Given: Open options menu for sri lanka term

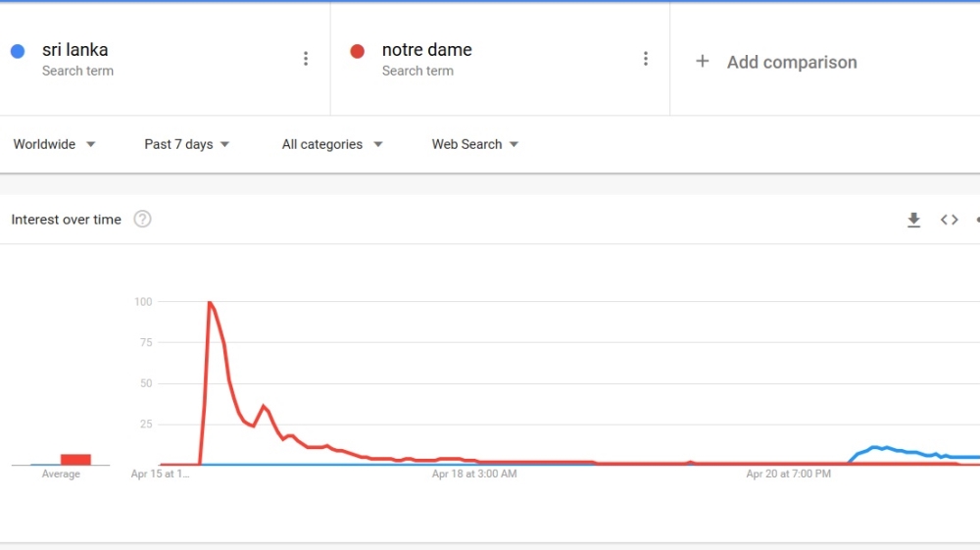Looking at the screenshot, I should 306,59.
